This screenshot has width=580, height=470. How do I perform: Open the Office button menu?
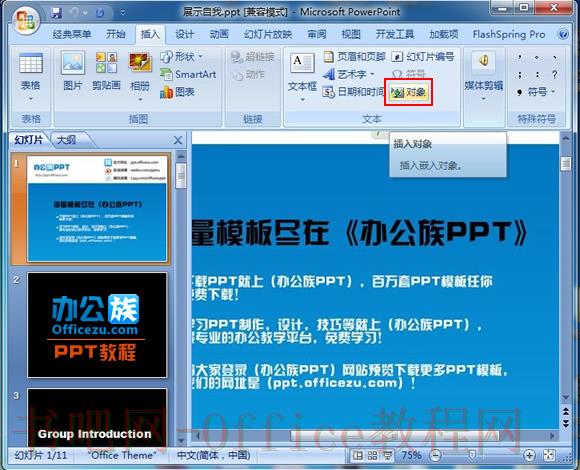(26, 20)
